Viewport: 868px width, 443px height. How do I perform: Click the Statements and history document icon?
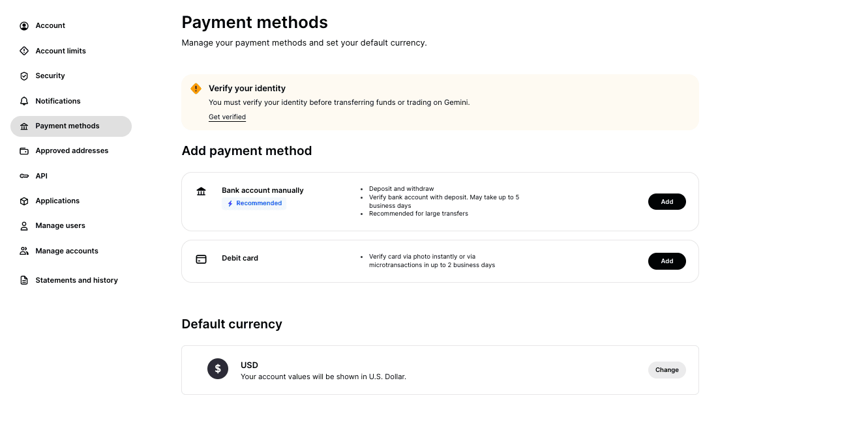24,280
